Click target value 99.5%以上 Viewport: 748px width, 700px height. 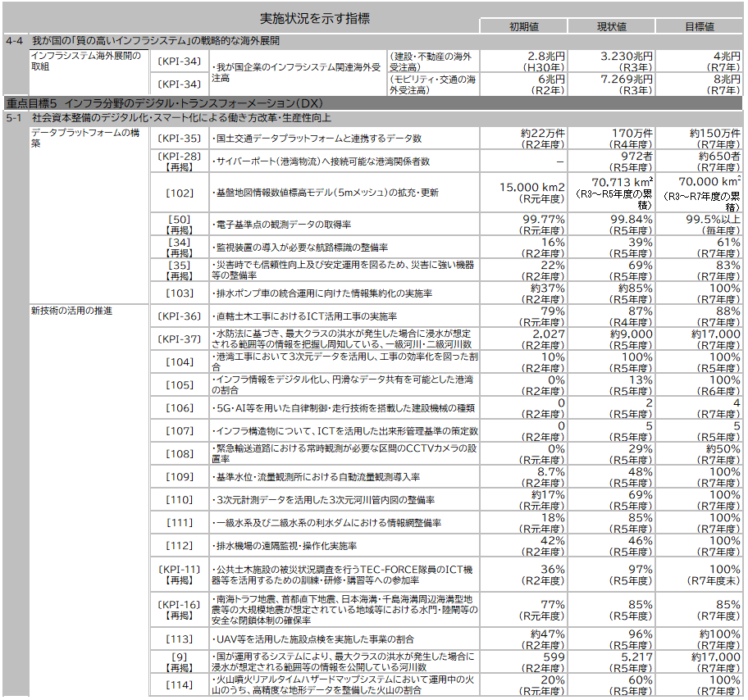click(x=713, y=220)
